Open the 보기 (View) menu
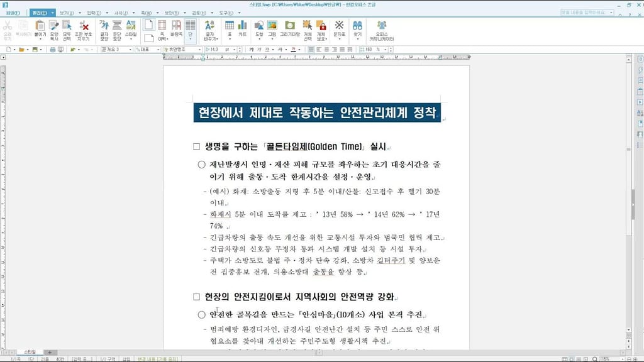The height and width of the screenshot is (362, 644). [67, 13]
